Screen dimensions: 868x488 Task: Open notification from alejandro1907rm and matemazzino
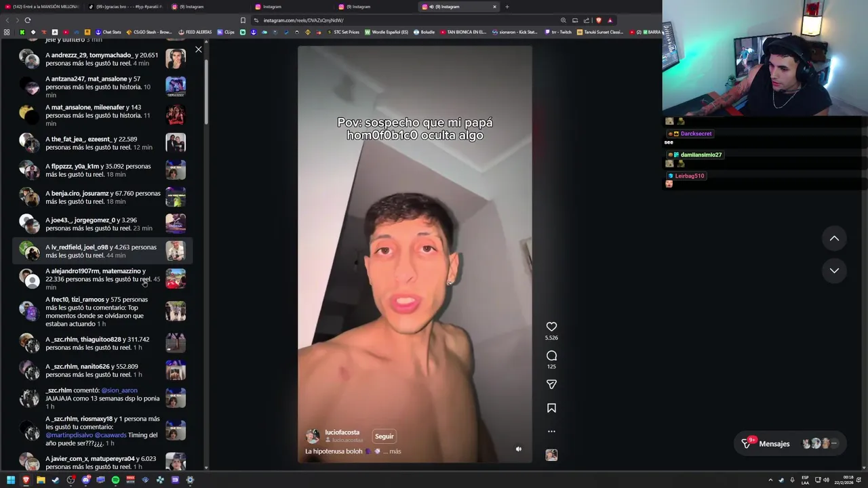tap(102, 279)
